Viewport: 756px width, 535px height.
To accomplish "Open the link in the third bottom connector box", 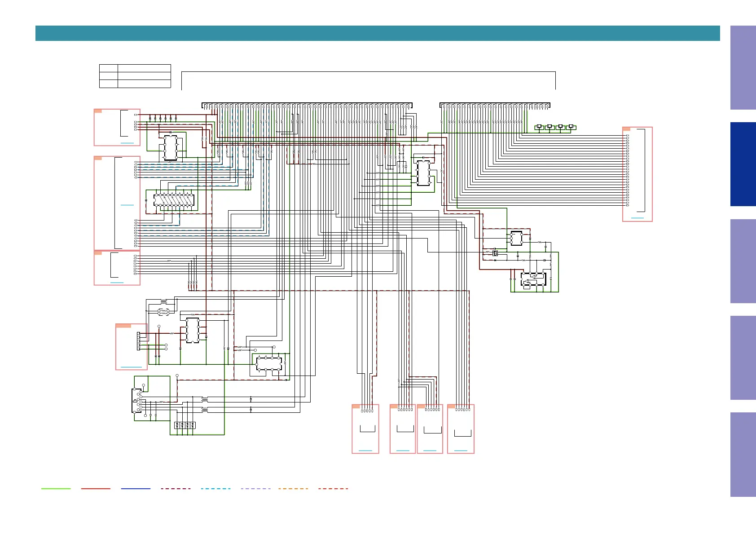I will pyautogui.click(x=430, y=451).
